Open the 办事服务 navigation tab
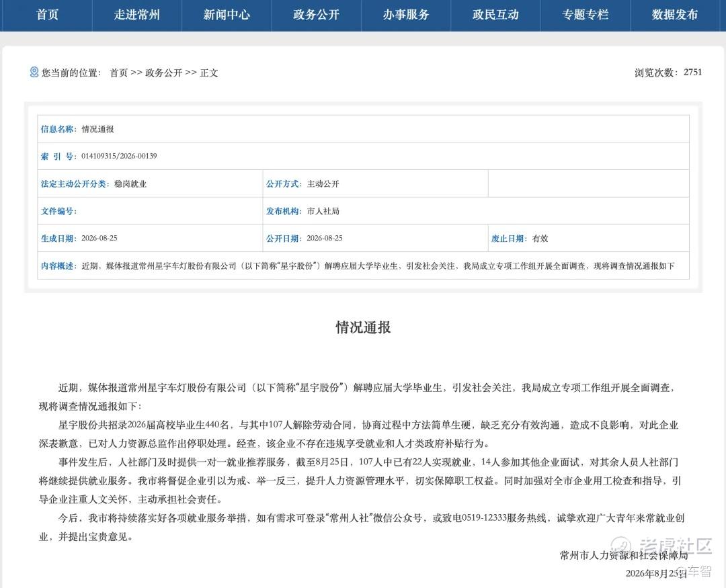The width and height of the screenshot is (726, 588). [x=405, y=15]
